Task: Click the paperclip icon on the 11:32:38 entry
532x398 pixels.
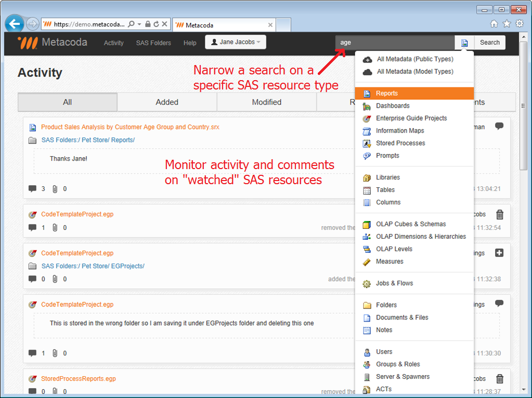Action: 55,279
